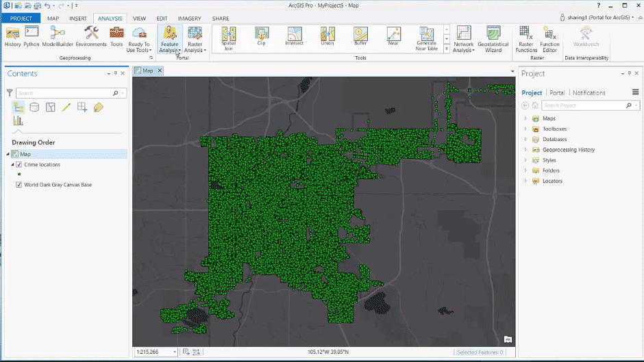List layers by snapping
Image resolution: width=644 pixels, height=362 pixels.
click(82, 107)
